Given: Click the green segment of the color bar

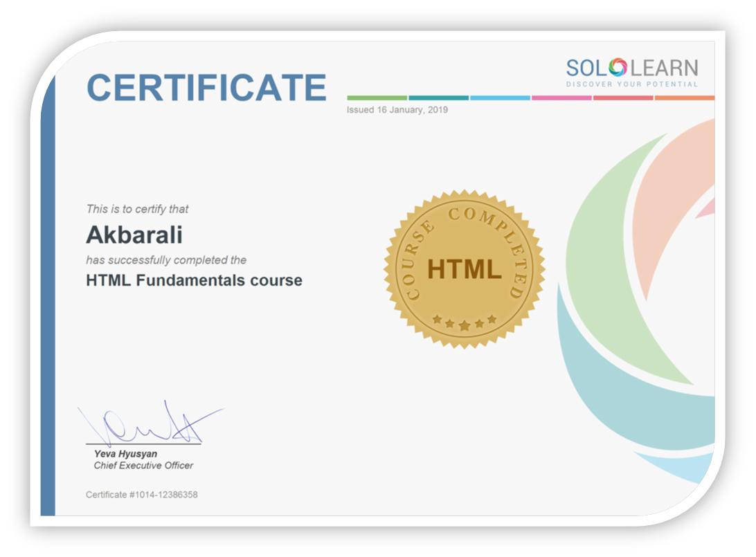Looking at the screenshot, I should point(377,98).
